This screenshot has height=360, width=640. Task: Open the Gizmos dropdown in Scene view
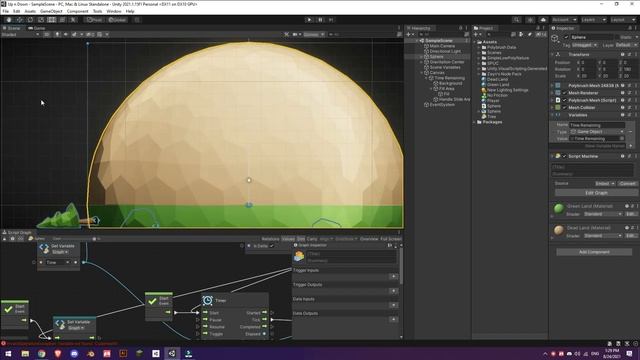point(313,35)
